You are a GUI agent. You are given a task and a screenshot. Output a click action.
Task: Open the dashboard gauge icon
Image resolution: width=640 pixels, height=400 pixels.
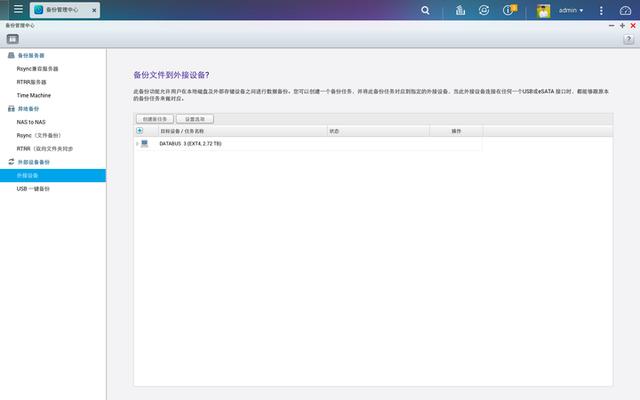626,10
